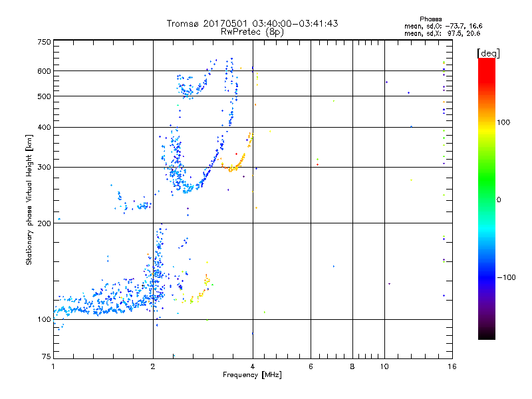Click the 'RwPretec (8p)' subtitle
This screenshot has height=399, width=532.
(x=252, y=32)
